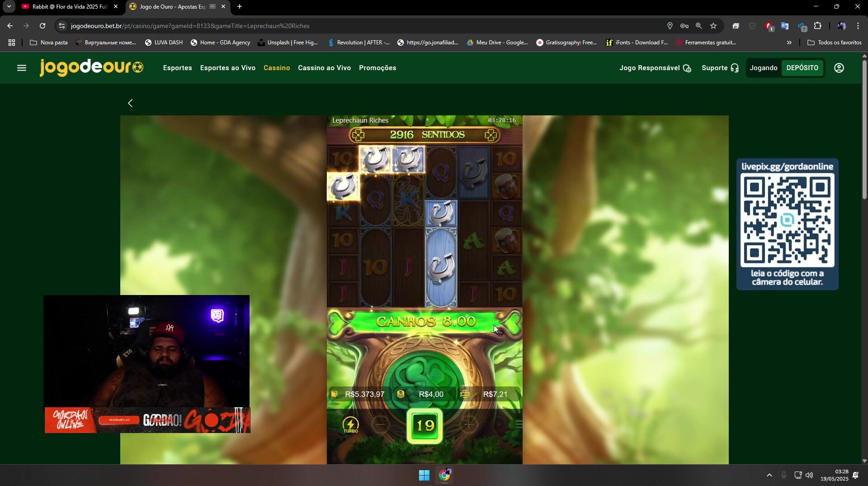Open Todos os favoritos folder
The width and height of the screenshot is (868, 486).
click(x=835, y=43)
